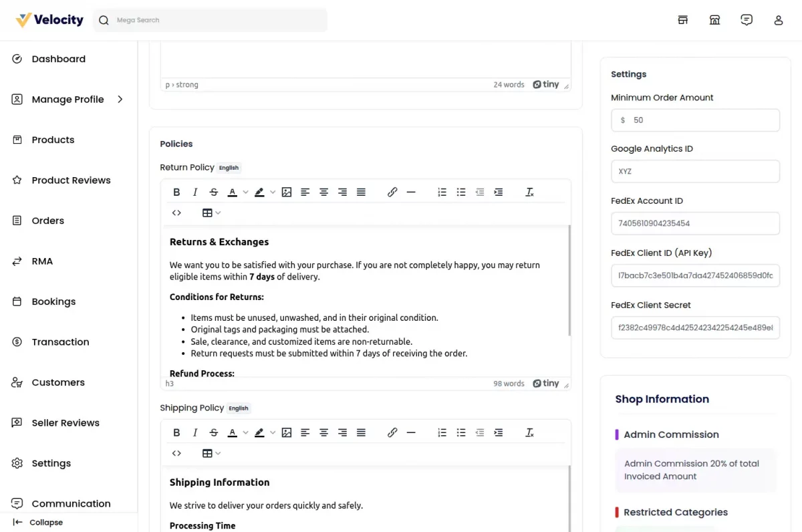This screenshot has width=802, height=532.
Task: Click Bold in Return Policy editor toolbar
Action: pyautogui.click(x=176, y=192)
